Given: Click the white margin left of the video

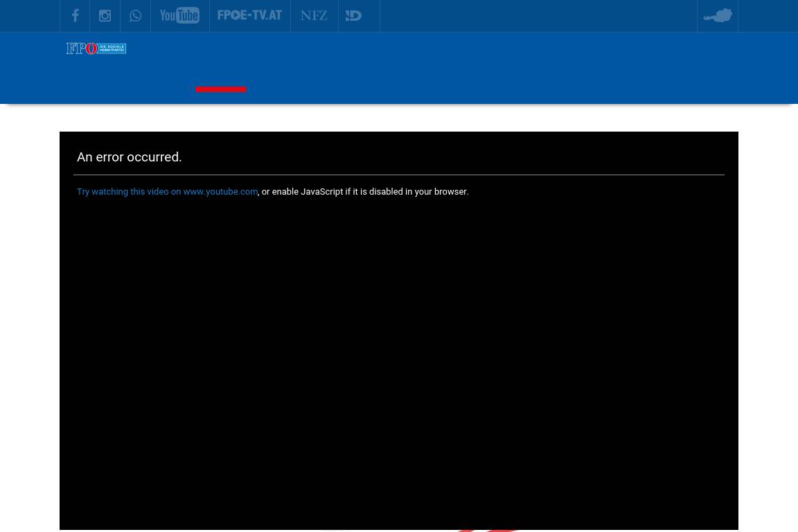Looking at the screenshot, I should [29, 312].
